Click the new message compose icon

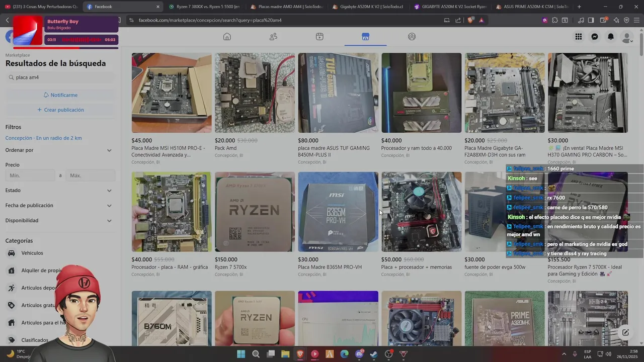pyautogui.click(x=625, y=332)
